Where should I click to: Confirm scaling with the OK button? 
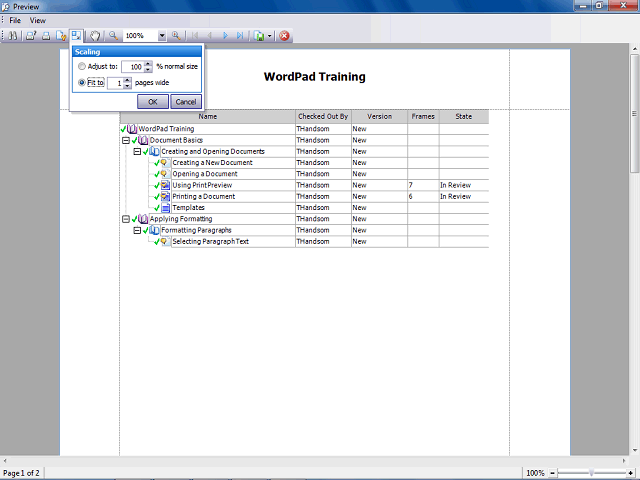153,102
